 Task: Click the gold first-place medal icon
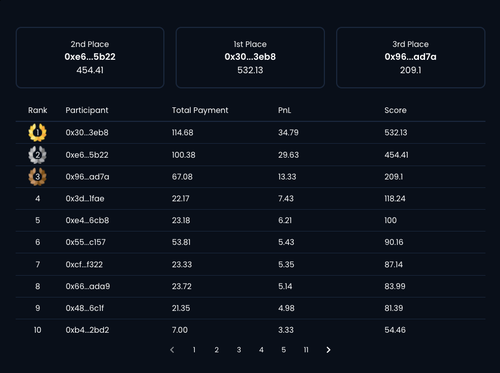click(37, 132)
